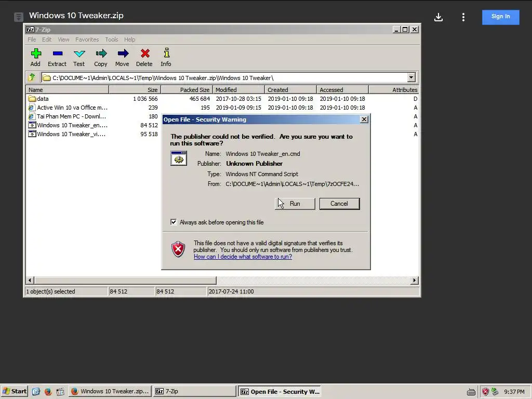The width and height of the screenshot is (532, 399).
Task: Sort by the Accessed column header
Action: [x=342, y=90]
